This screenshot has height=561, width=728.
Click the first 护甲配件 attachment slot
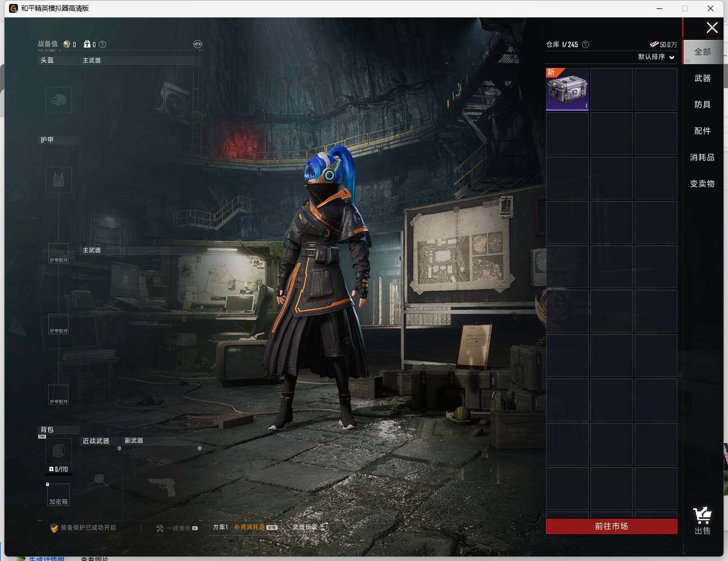(x=58, y=253)
